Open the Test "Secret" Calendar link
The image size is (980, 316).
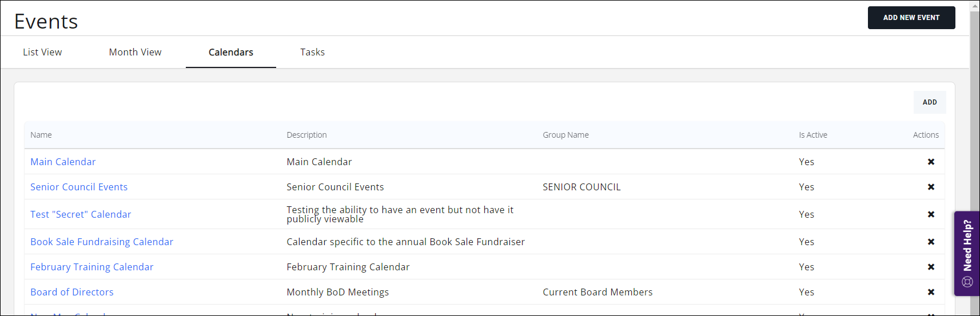[81, 214]
